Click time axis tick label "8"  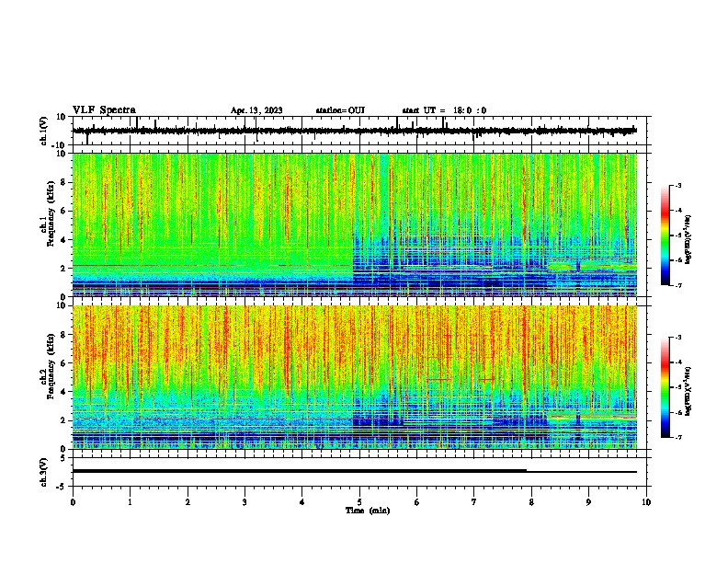point(531,502)
